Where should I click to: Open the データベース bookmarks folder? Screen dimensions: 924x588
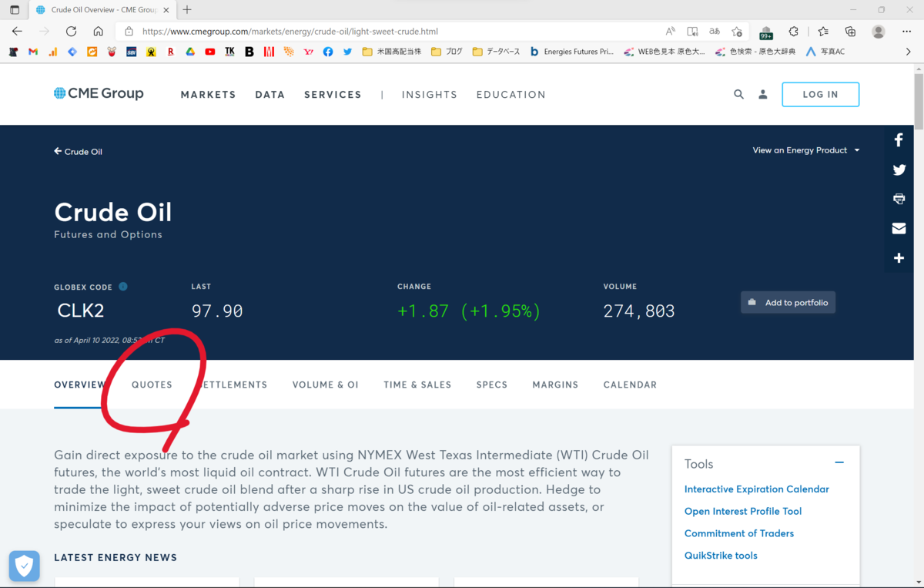(x=496, y=52)
